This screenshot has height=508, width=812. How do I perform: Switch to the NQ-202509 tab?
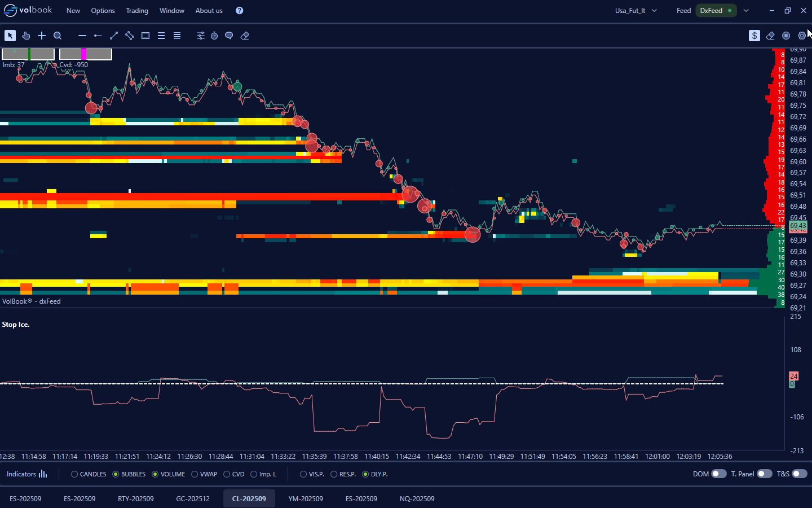[x=417, y=499]
